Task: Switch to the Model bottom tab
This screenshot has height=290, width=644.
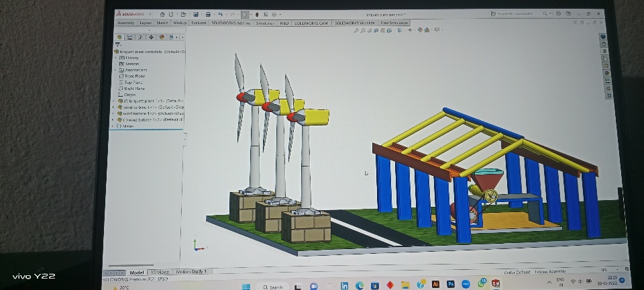Action: [137, 273]
